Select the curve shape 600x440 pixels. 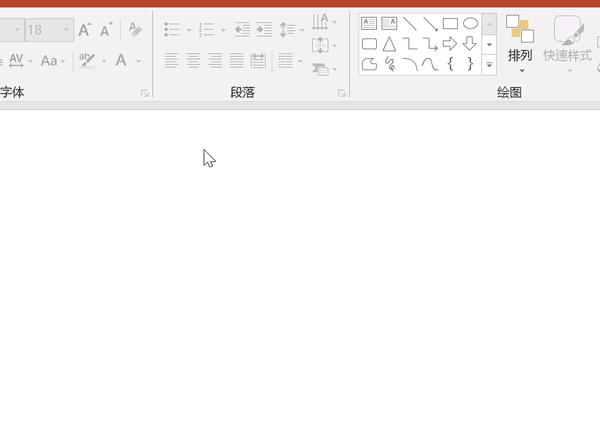(430, 64)
